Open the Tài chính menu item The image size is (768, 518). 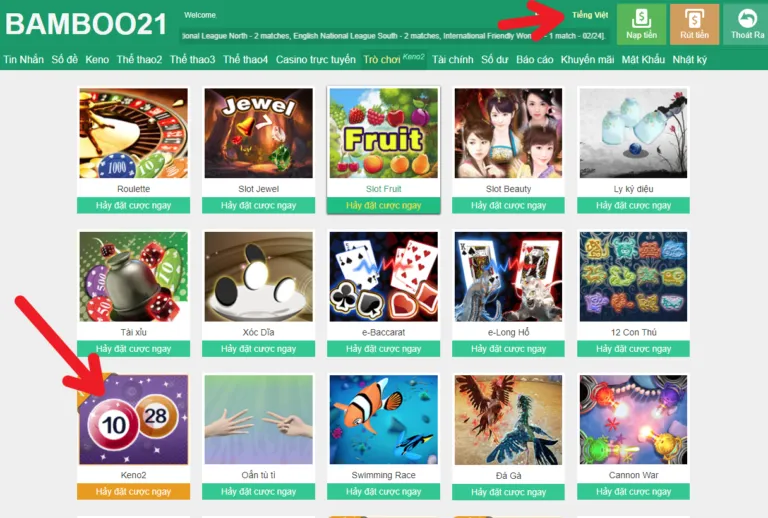coord(453,60)
